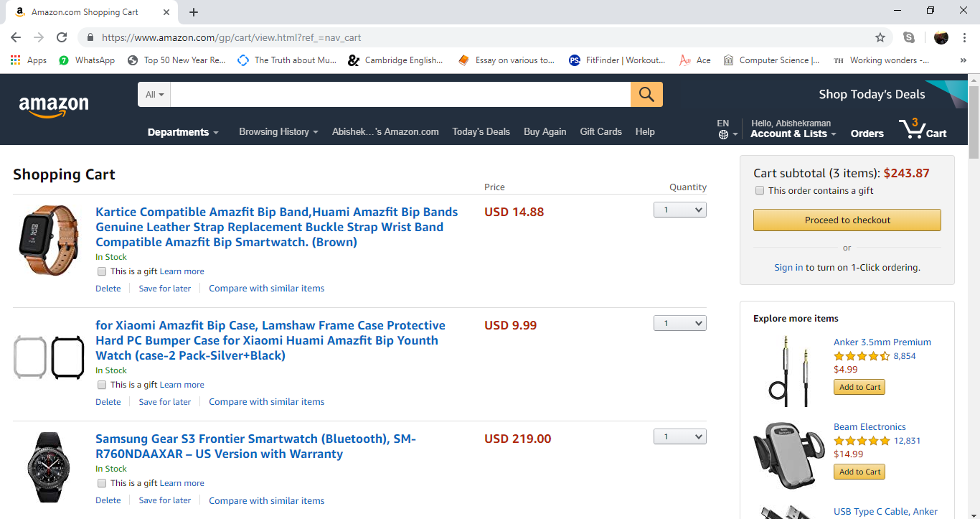
Task: Go to Today's Deals nav item
Action: pos(481,131)
